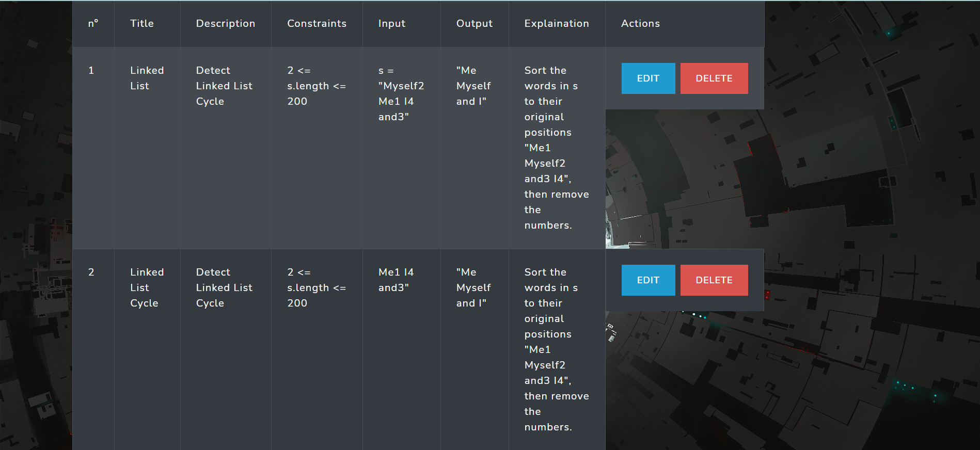Screen dimensions: 980x450
Task: Click row 2 'Detect Linked List Cycle' description
Action: point(224,287)
